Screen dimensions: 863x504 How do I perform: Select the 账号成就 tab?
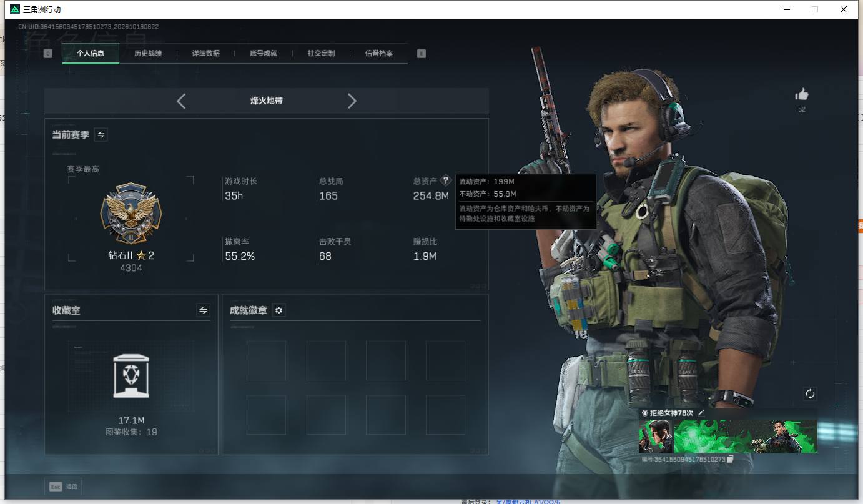click(x=264, y=54)
